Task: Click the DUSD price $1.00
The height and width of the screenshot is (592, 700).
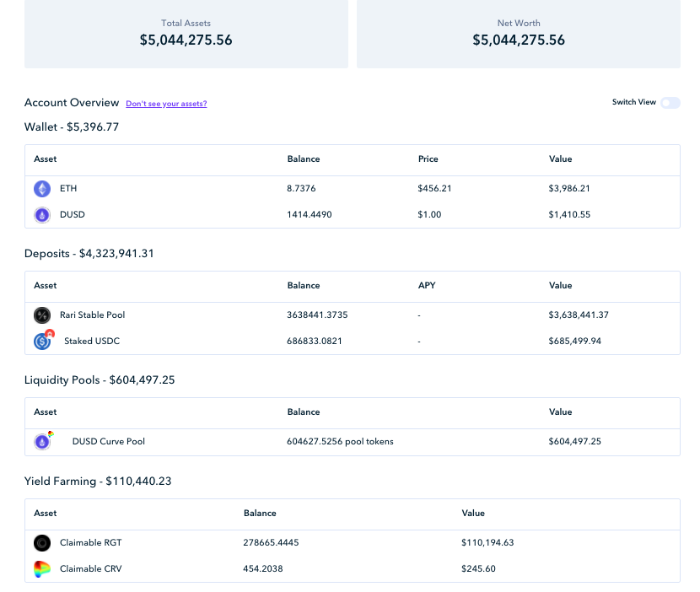Action: pos(429,214)
